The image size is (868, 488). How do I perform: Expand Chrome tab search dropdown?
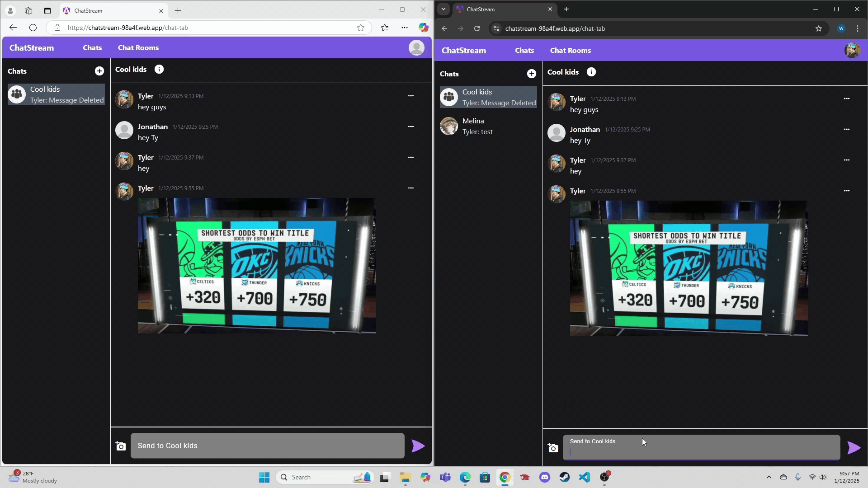[443, 9]
